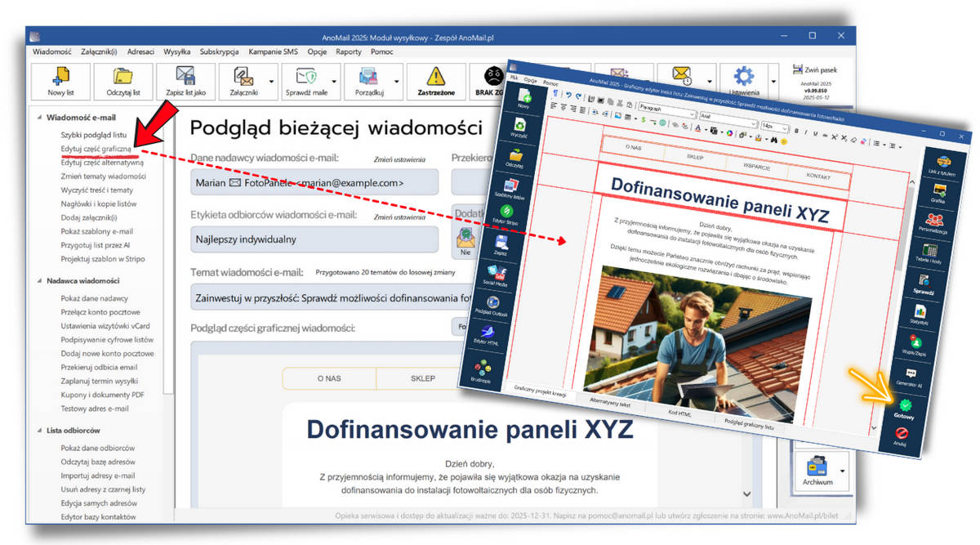Expand the Sprawdź maile dropdown arrow
This screenshot has height=545, width=980.
point(335,82)
